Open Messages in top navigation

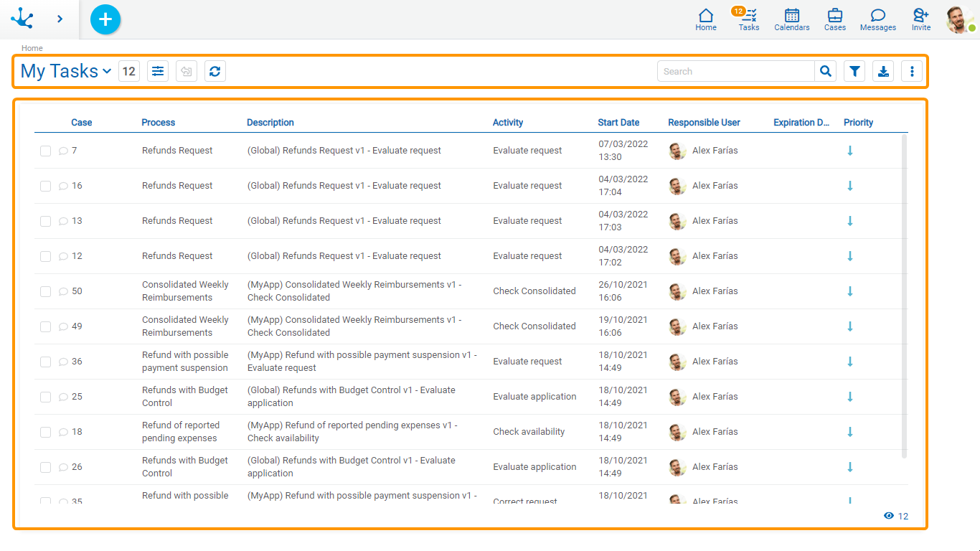[877, 19]
